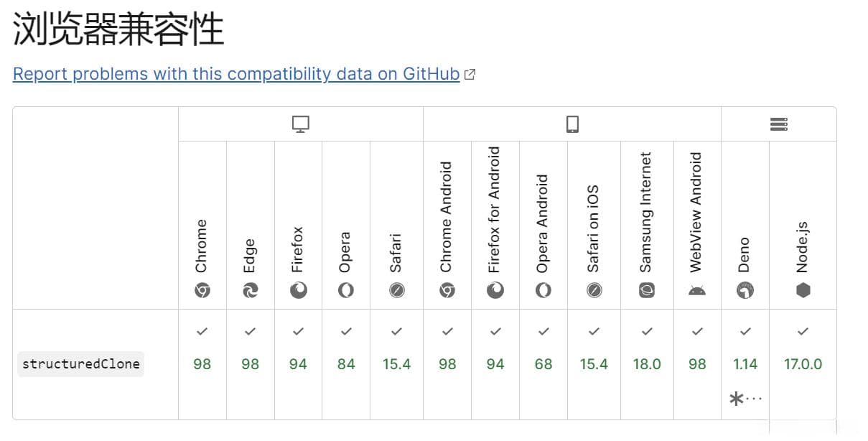Open Report problems with compatibility data link
This screenshot has width=868, height=441.
[x=236, y=74]
